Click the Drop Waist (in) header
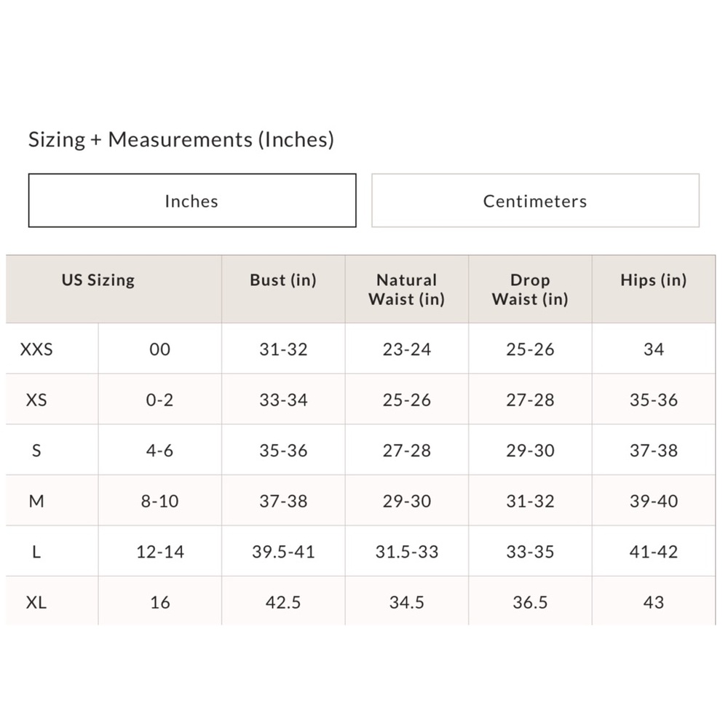Viewport: 728px width, 728px height. coord(530,289)
